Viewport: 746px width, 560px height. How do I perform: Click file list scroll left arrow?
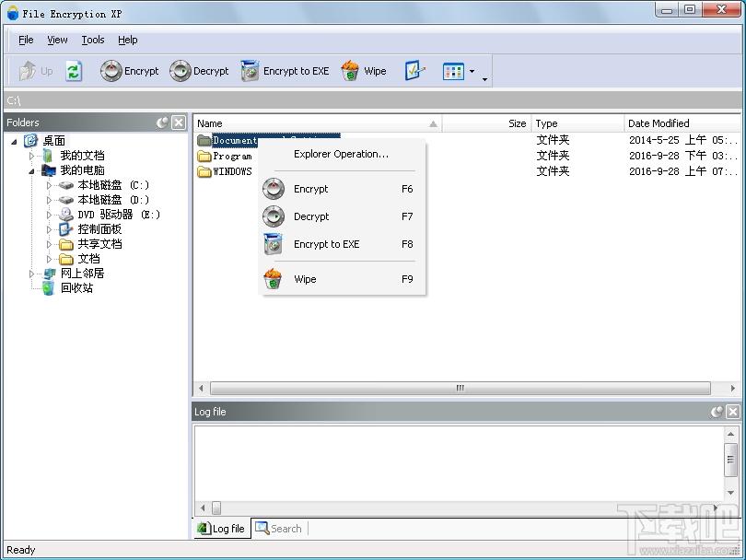point(202,389)
